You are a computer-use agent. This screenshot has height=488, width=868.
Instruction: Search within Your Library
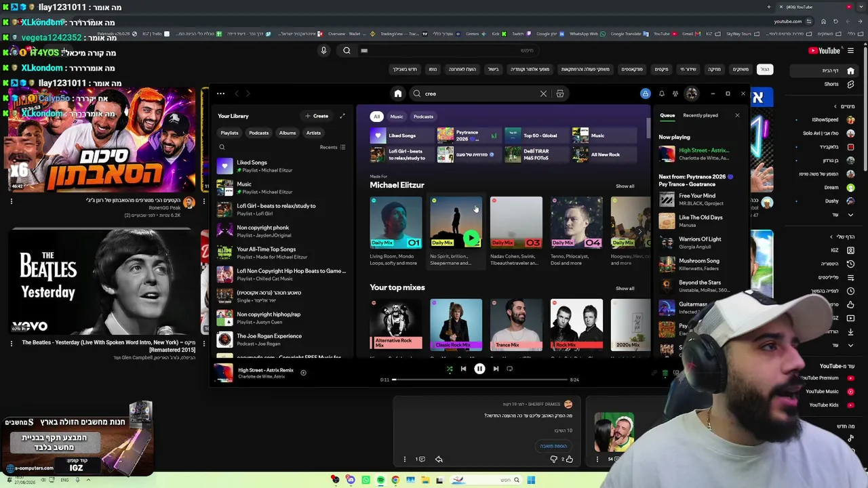tap(222, 147)
